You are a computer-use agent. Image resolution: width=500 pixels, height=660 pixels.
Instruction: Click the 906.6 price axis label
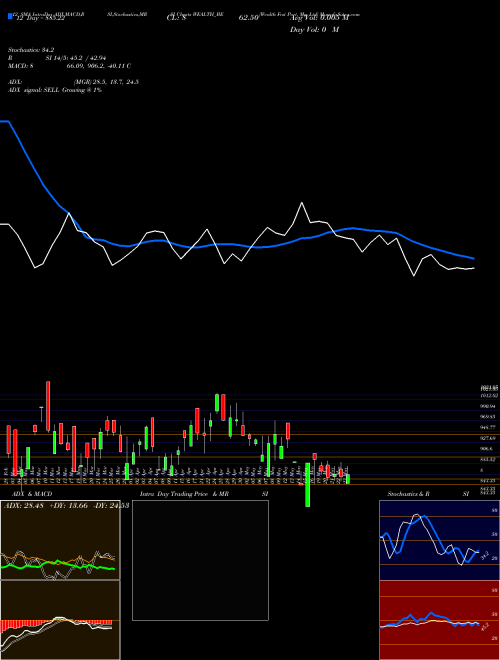488,449
